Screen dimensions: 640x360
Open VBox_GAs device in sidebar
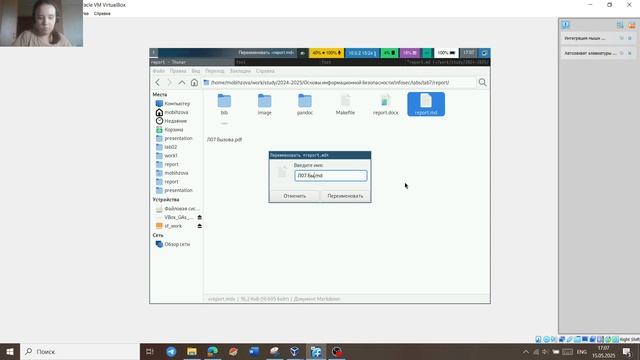tap(175, 217)
